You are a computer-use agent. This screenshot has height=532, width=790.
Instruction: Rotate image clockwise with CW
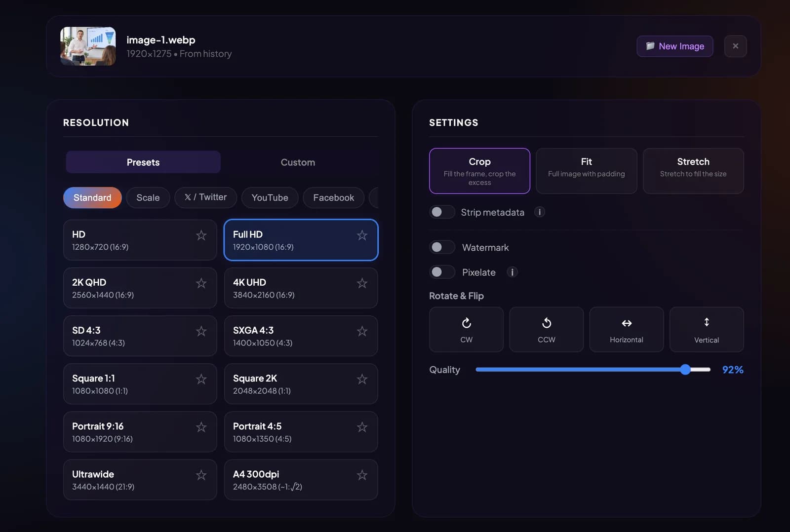point(466,330)
